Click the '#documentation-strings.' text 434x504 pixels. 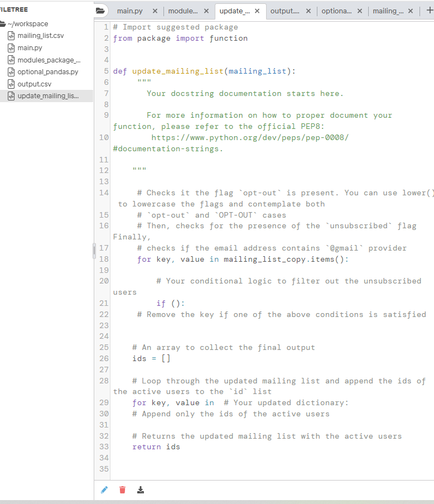pos(168,149)
